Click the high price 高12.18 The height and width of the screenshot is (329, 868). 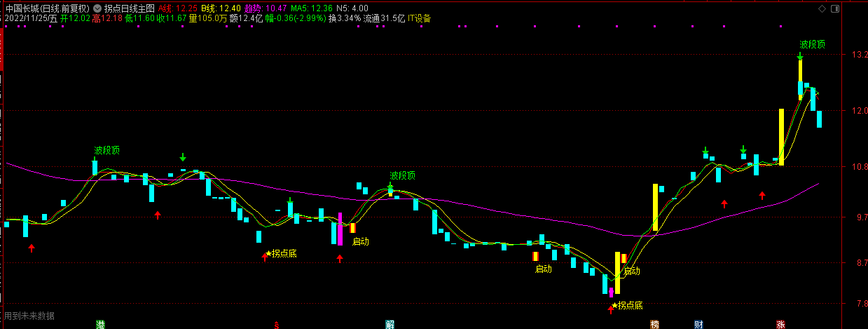pos(108,18)
